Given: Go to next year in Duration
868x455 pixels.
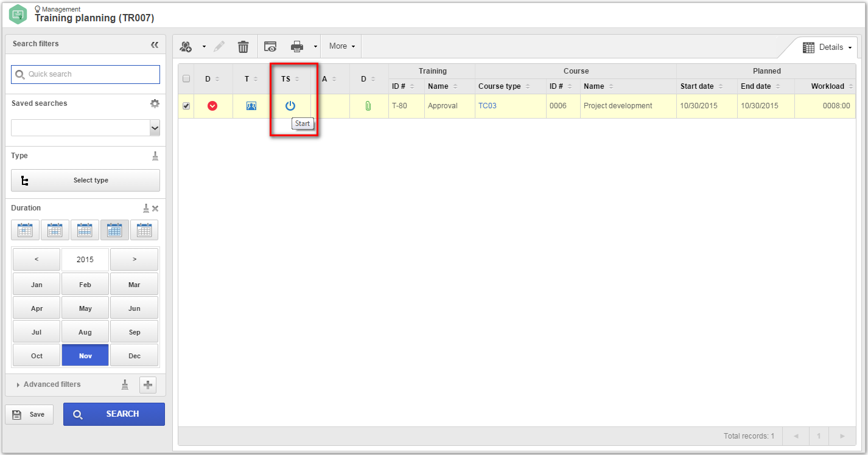Looking at the screenshot, I should tap(134, 260).
